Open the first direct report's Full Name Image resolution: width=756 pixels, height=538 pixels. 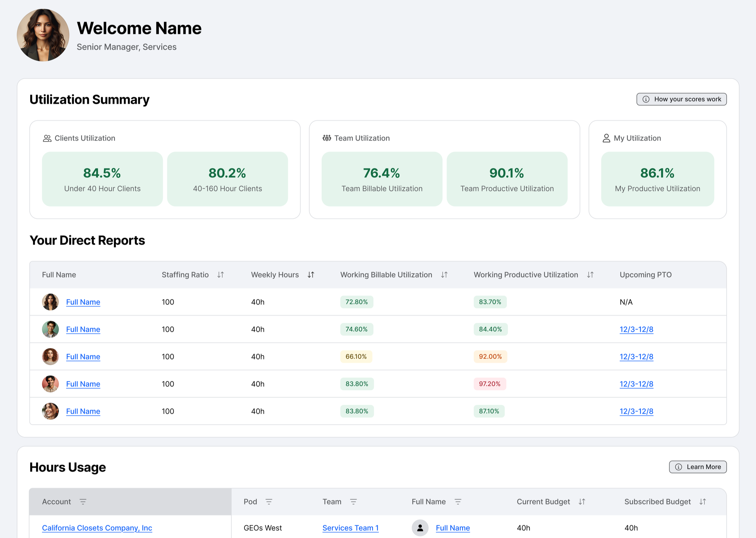tap(83, 302)
